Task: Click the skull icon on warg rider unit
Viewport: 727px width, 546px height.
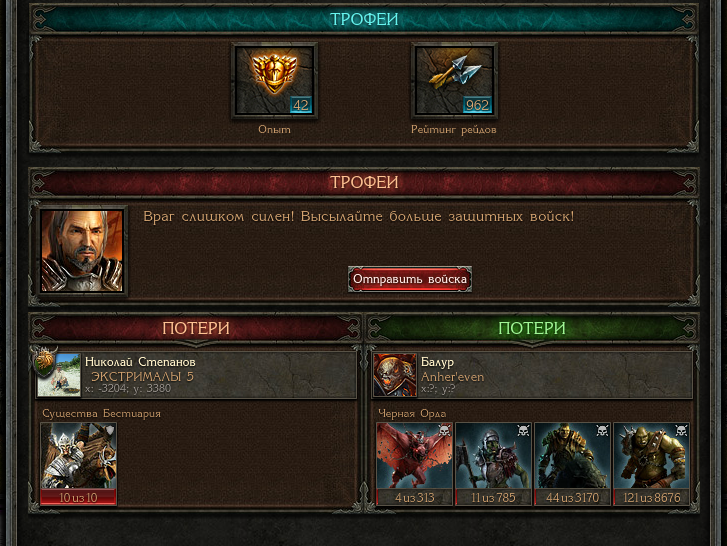Action: (x=602, y=431)
